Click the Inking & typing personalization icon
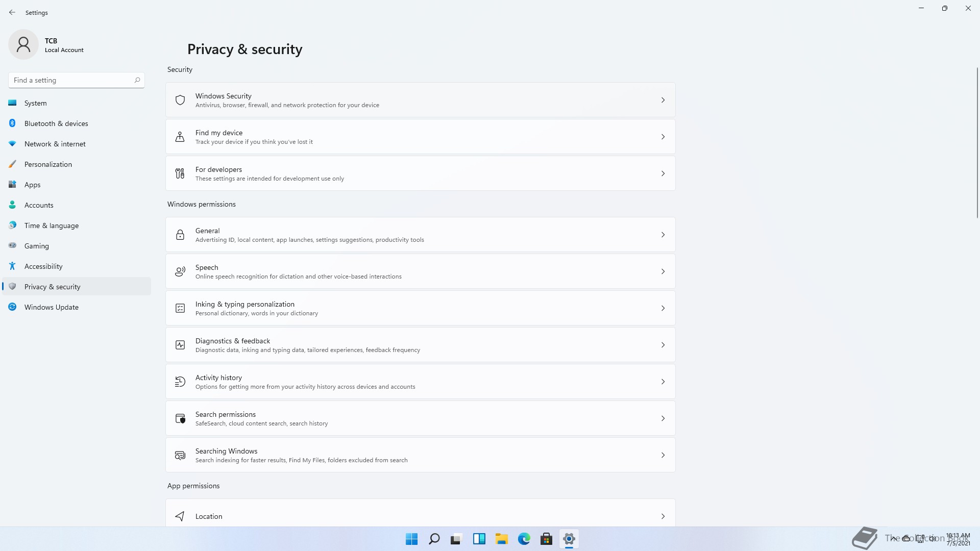The height and width of the screenshot is (551, 980). click(x=180, y=308)
